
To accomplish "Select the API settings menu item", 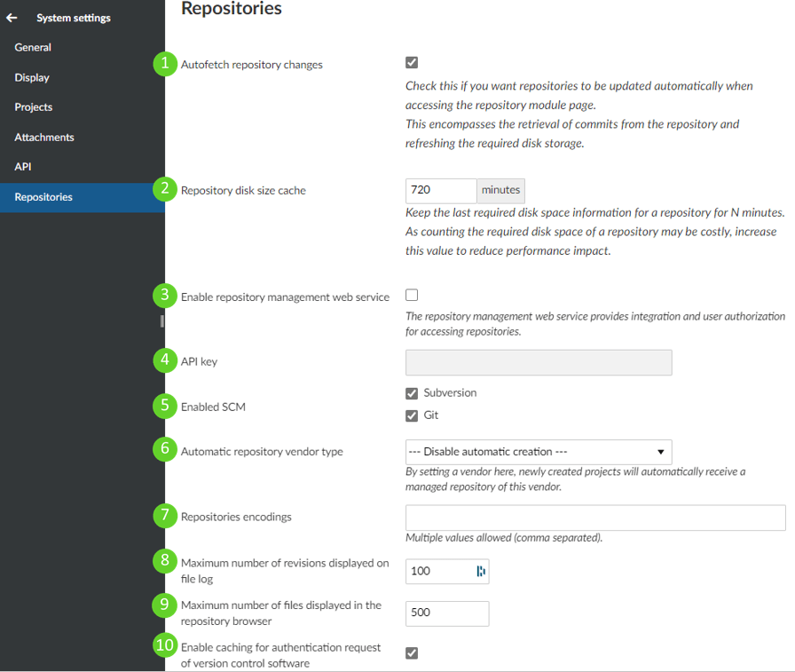I will click(x=23, y=167).
